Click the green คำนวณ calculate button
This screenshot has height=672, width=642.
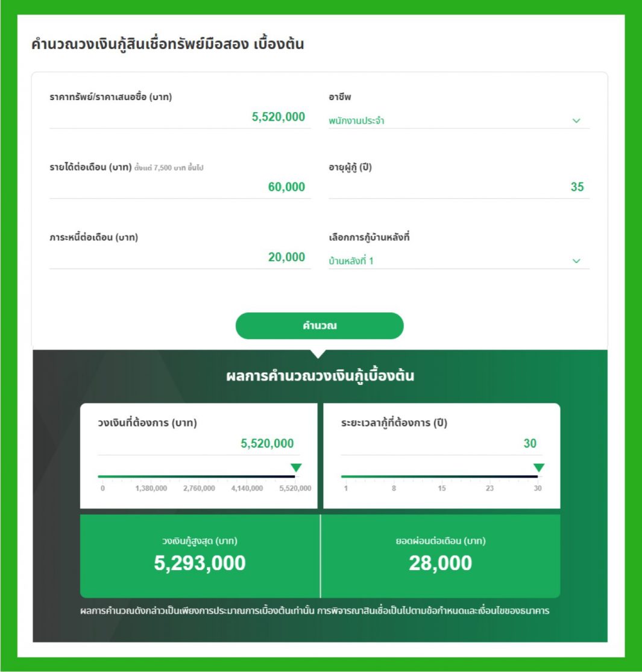tap(319, 326)
